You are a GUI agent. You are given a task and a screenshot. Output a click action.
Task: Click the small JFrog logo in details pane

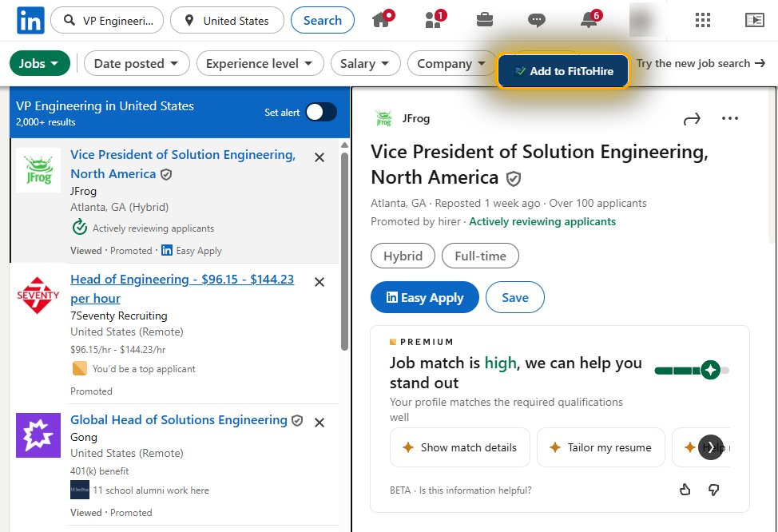tap(383, 118)
